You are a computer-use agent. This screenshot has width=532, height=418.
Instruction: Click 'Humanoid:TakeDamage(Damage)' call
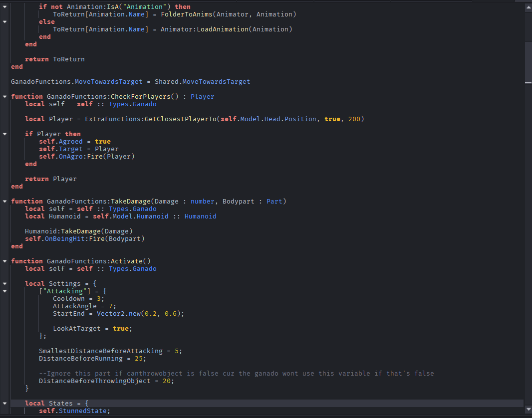click(79, 231)
